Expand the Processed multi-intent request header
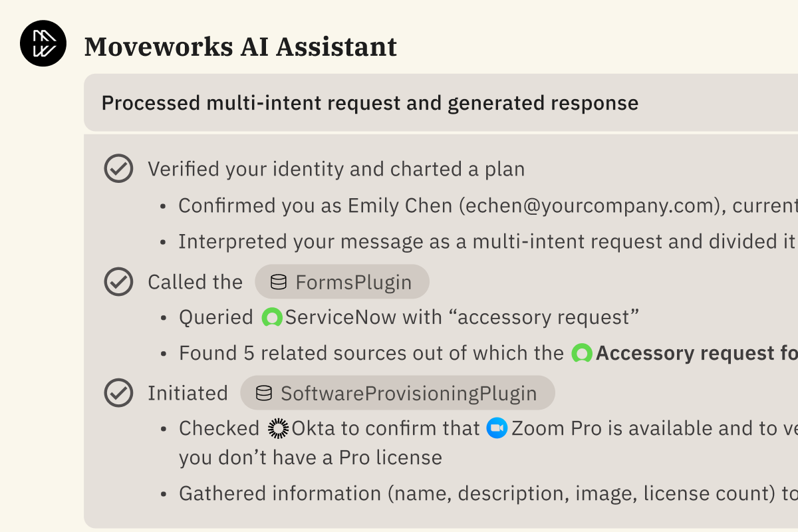798x532 pixels. point(370,103)
